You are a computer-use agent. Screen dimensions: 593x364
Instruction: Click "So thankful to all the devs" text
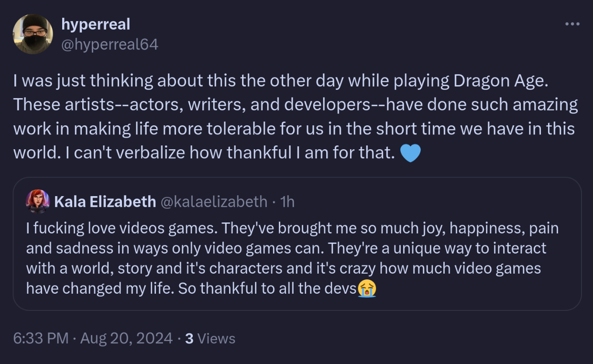(267, 288)
